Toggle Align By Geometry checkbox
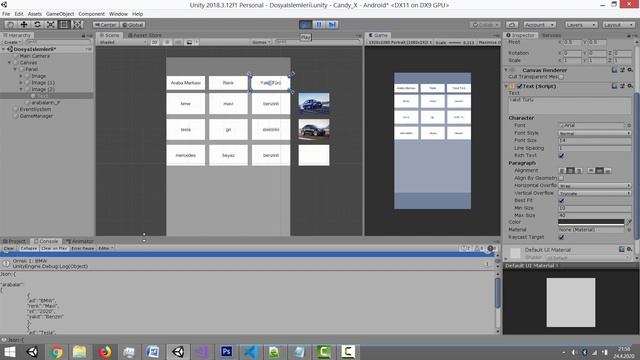 tap(561, 178)
